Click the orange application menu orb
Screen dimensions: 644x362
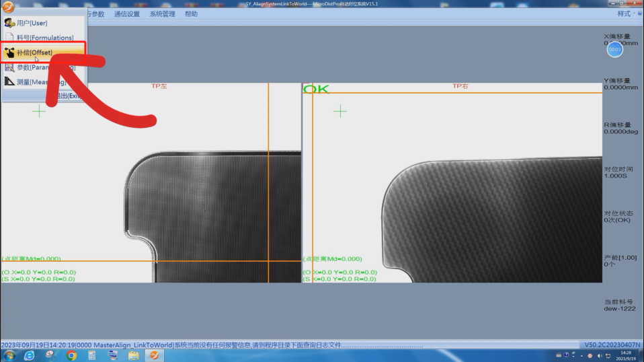9,8
